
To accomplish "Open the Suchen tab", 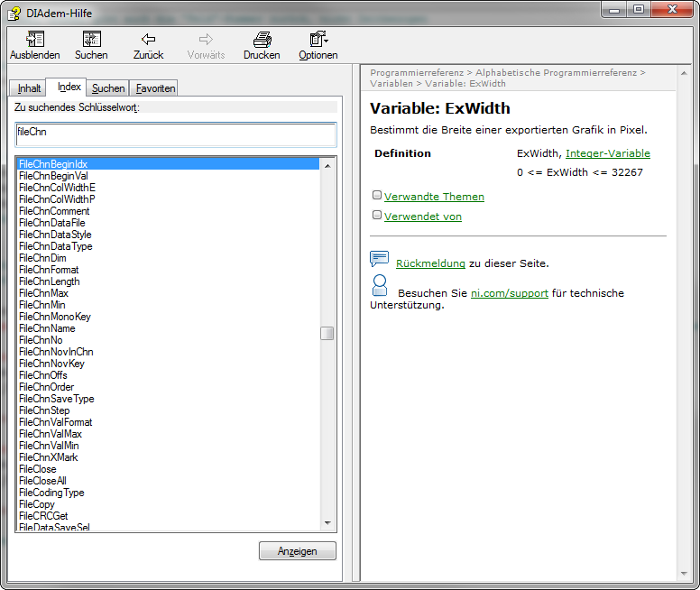I will click(108, 88).
